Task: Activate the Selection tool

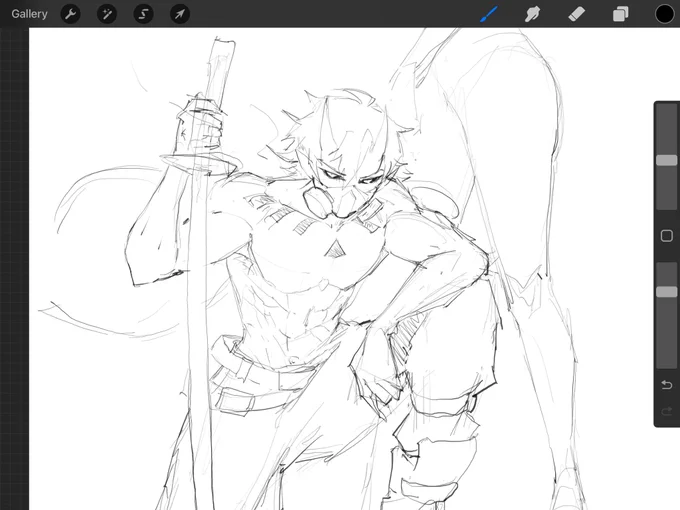Action: click(x=143, y=14)
